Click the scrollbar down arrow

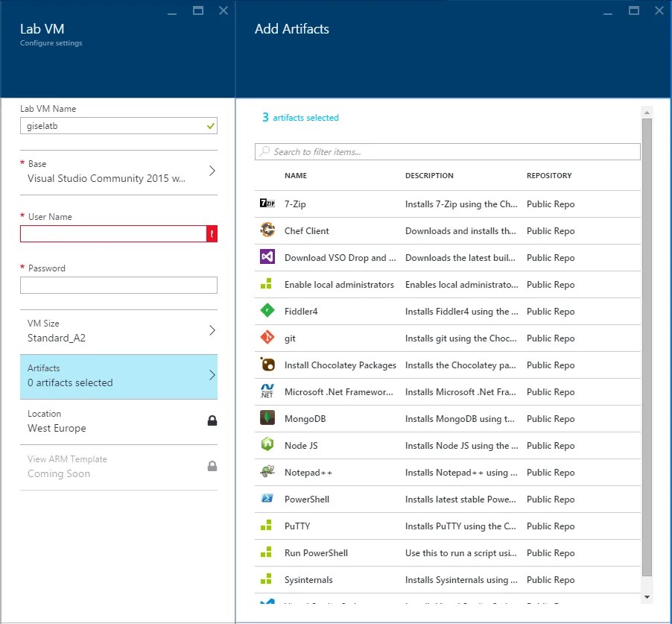coord(647,597)
